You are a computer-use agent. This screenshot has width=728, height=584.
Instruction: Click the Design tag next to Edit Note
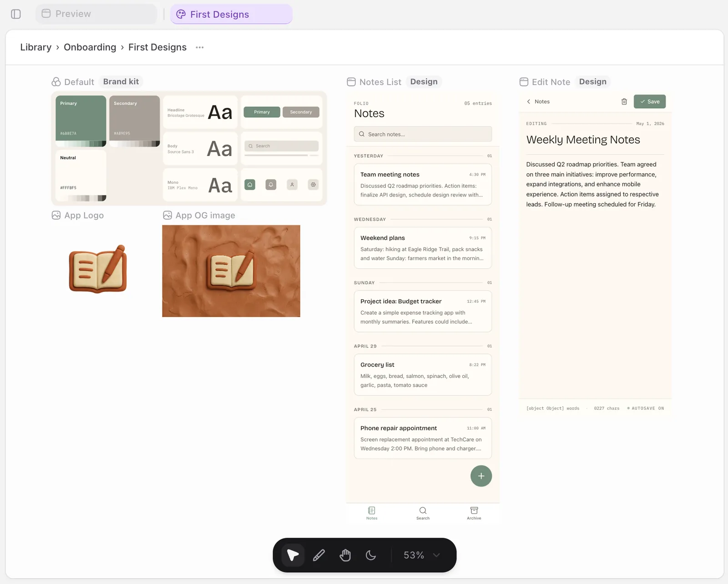pos(592,82)
